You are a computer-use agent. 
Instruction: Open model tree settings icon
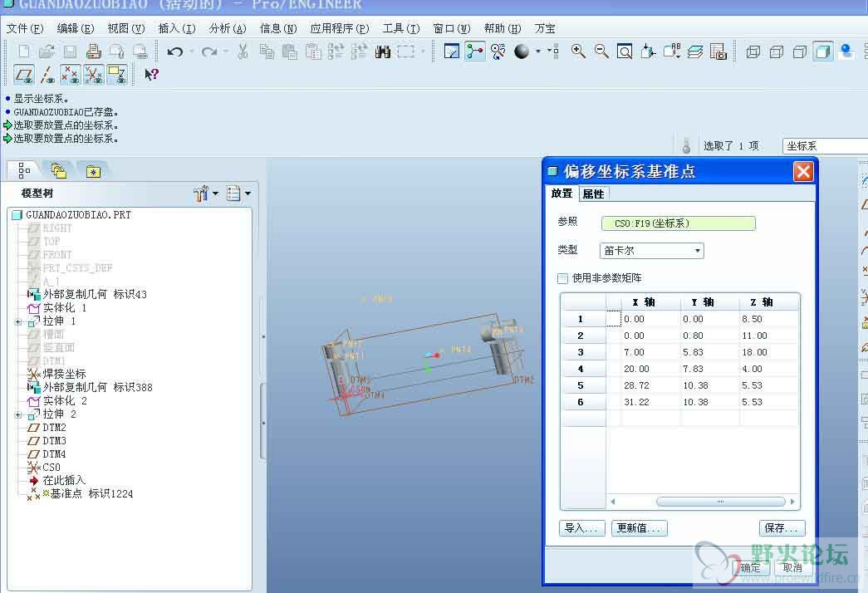coord(200,194)
